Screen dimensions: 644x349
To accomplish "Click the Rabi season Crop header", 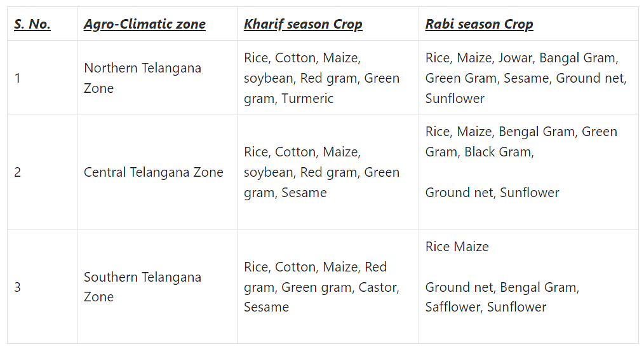I will tap(480, 24).
